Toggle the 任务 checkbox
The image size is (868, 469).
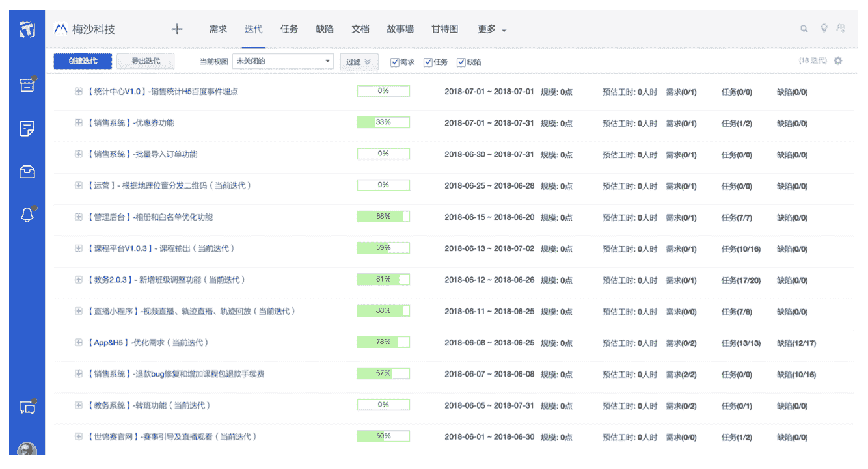click(x=427, y=62)
